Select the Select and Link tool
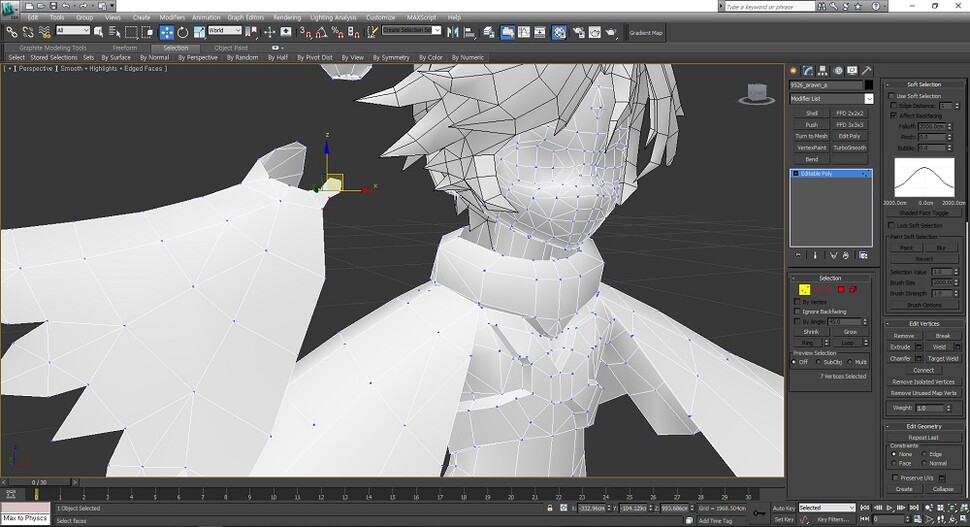970x527 pixels. 12,32
